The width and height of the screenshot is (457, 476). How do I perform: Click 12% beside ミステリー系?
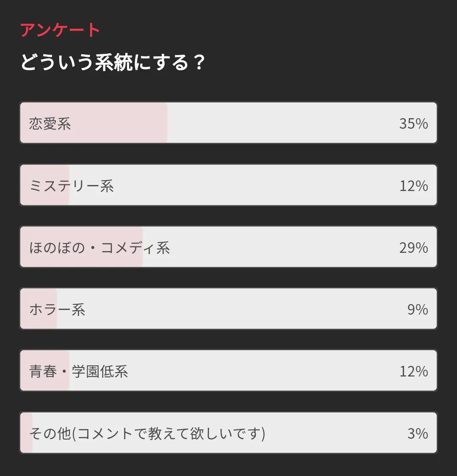point(414,186)
